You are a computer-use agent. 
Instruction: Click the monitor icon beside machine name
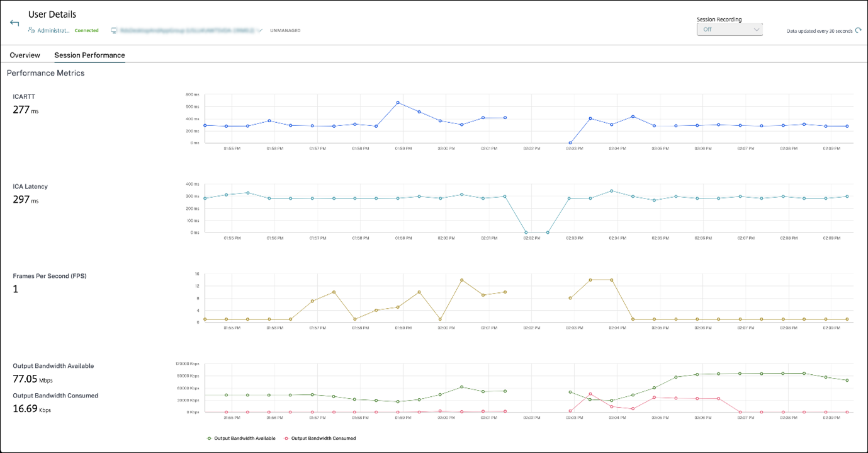point(114,30)
